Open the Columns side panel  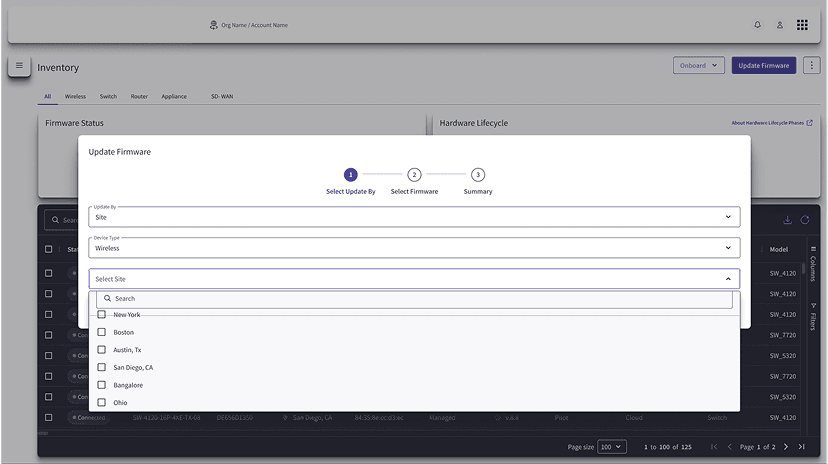[813, 263]
